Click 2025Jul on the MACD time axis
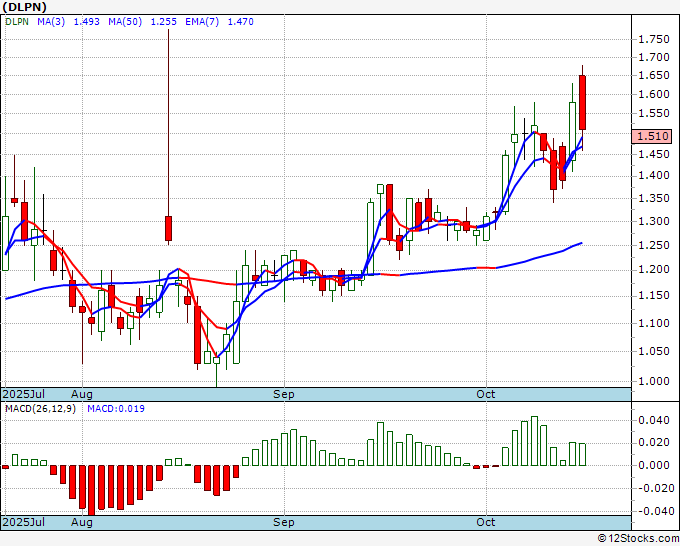This screenshot has width=680, height=546. [24, 522]
